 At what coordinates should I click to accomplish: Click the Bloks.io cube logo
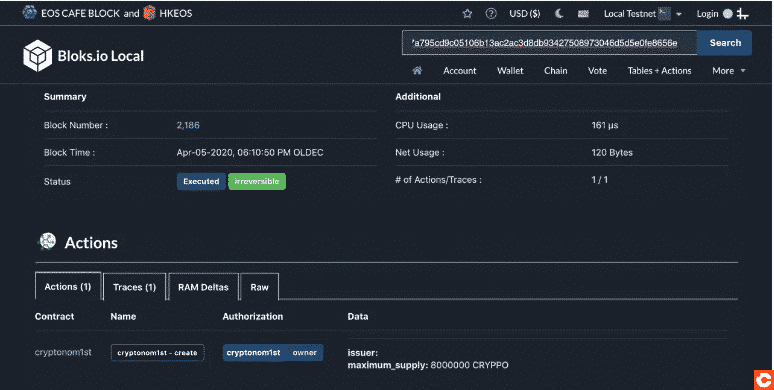(x=38, y=56)
